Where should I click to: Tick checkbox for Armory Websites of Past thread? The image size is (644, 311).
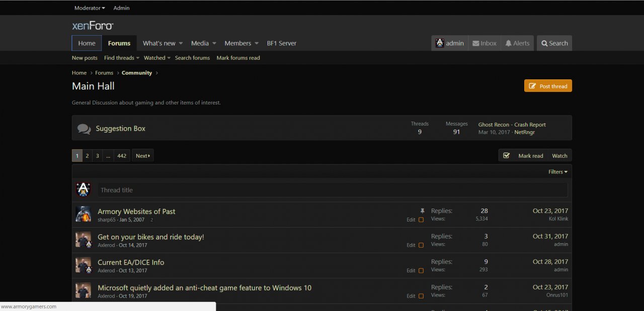[x=421, y=220]
